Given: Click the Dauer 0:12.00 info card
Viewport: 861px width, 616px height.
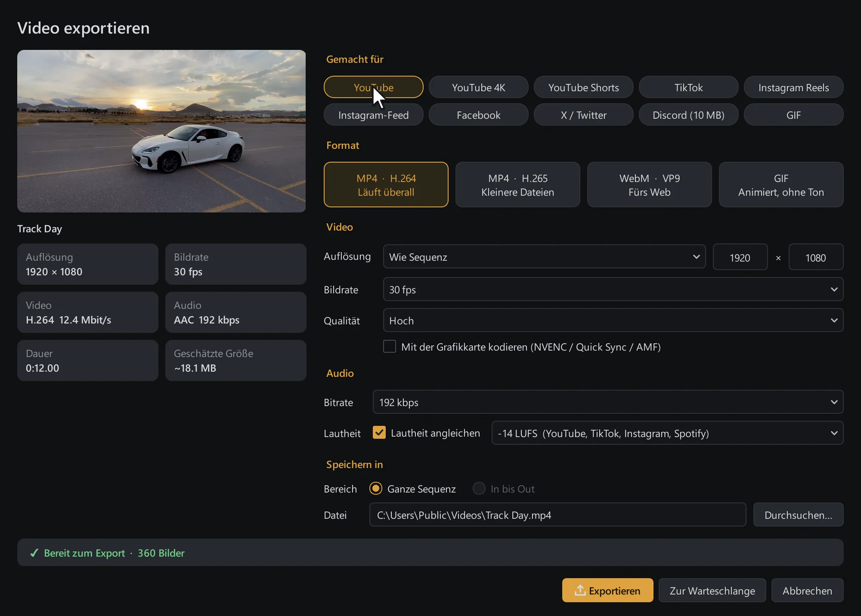Looking at the screenshot, I should 88,360.
